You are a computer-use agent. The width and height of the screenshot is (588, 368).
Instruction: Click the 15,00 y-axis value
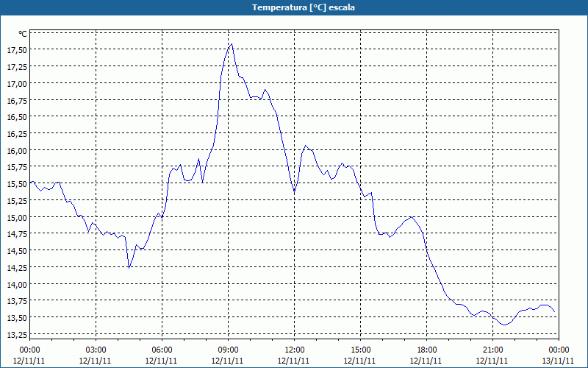click(17, 217)
